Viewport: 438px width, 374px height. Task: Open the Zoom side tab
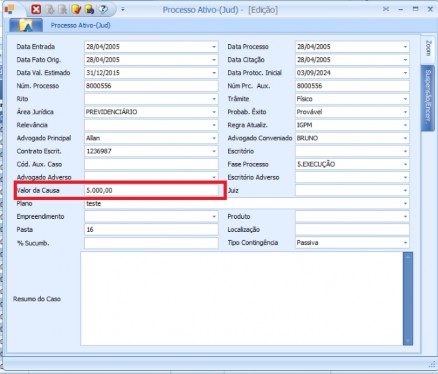click(428, 48)
